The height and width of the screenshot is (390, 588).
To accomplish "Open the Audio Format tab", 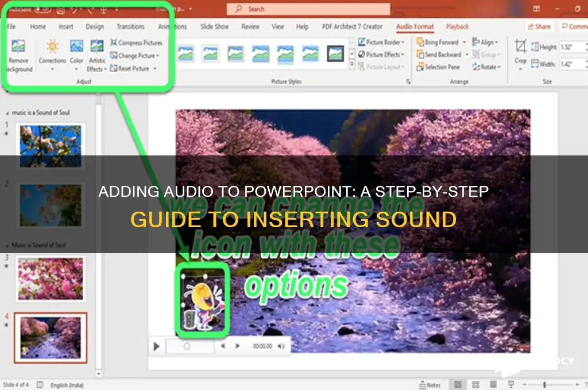I will click(415, 26).
